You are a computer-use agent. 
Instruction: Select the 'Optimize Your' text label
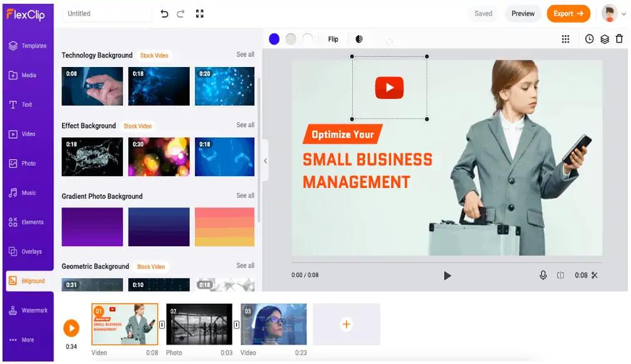[x=343, y=134]
